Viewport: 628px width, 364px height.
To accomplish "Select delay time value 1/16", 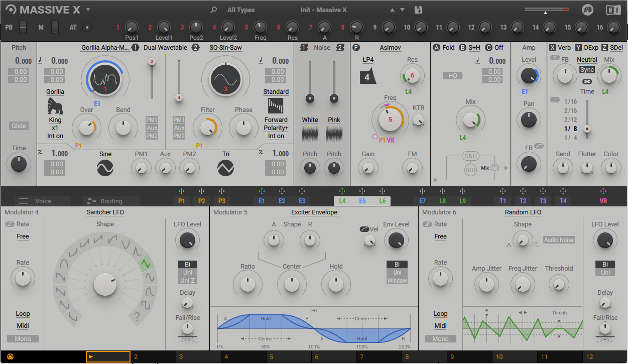I will 570,101.
